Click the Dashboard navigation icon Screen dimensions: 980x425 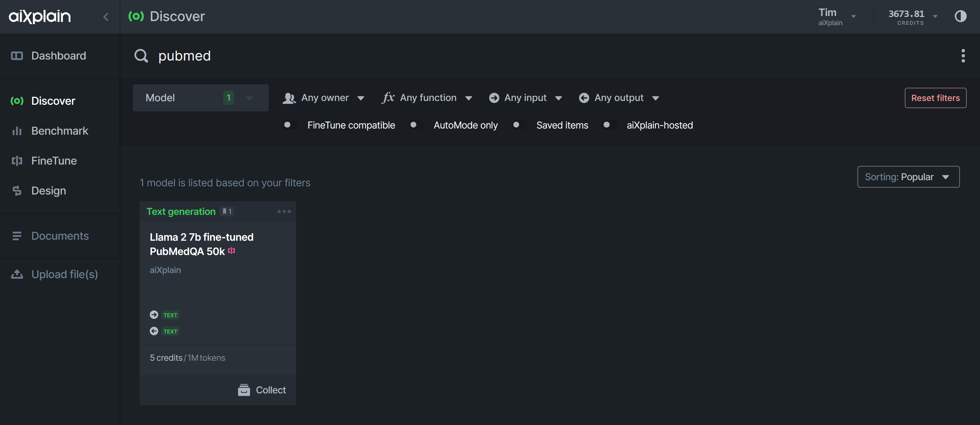coord(17,55)
